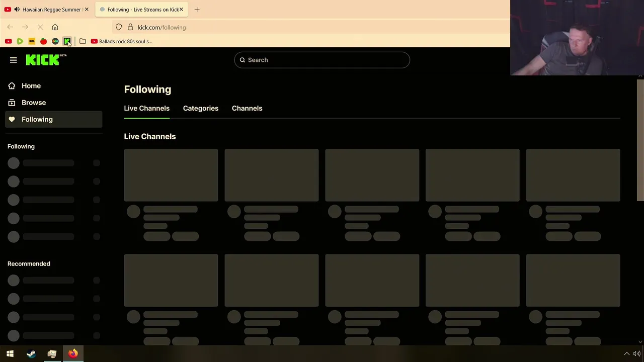Open the YouTube bookmark icon
The width and height of the screenshot is (644, 362).
[x=8, y=41]
